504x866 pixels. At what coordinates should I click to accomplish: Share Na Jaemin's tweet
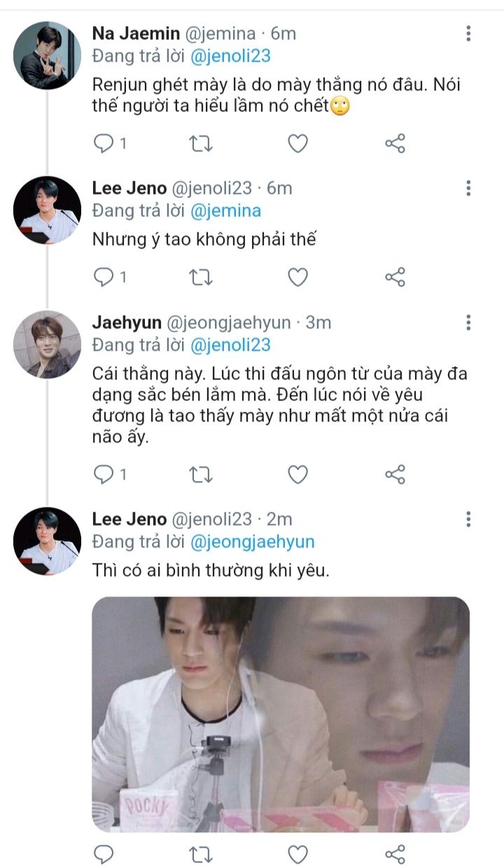click(x=395, y=144)
